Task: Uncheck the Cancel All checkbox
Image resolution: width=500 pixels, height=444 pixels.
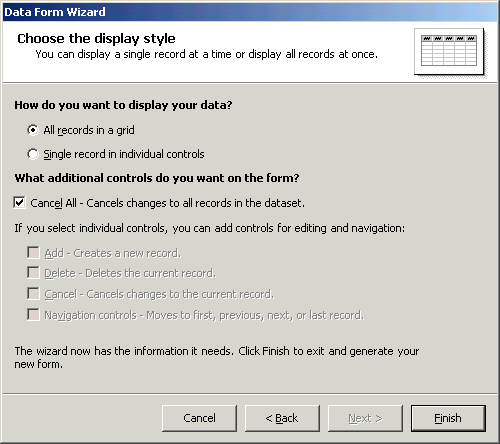Action: coord(19,202)
